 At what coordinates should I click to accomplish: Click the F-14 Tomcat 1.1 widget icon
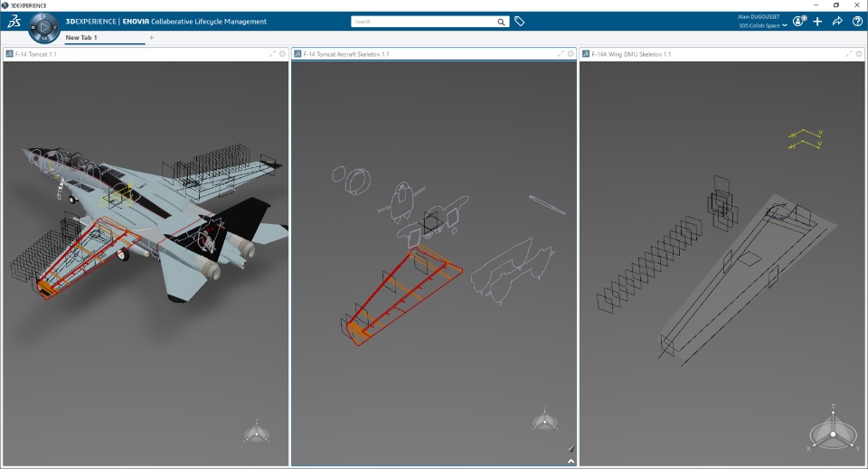click(x=9, y=54)
